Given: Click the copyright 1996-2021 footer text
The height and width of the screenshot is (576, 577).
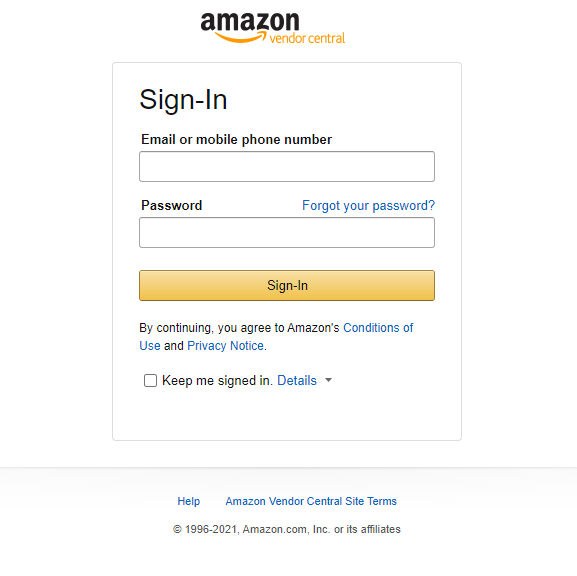Looking at the screenshot, I should (287, 529).
